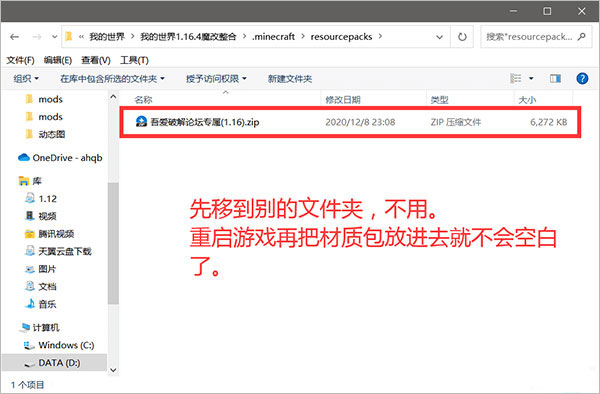Click the Windows (C:) drive icon
Viewport: 600px width, 394px height.
(x=29, y=345)
